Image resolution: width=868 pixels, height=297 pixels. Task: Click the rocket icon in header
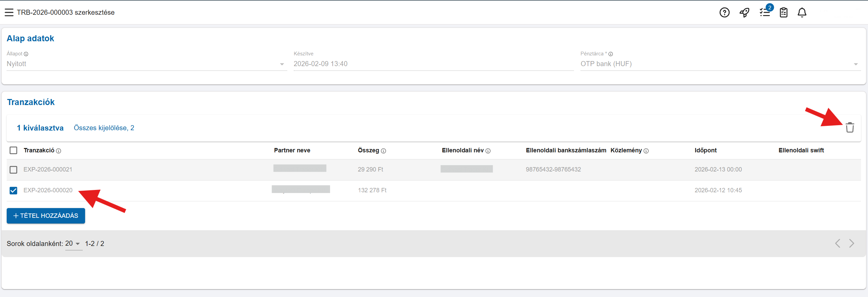744,12
